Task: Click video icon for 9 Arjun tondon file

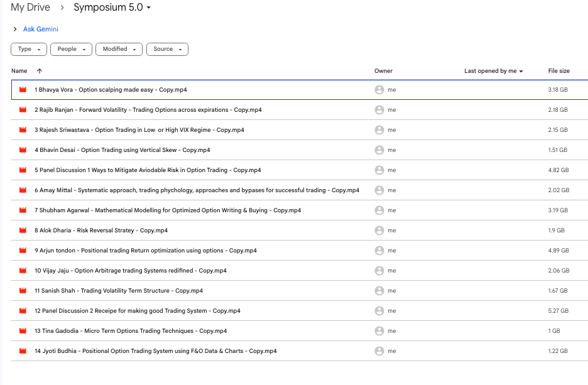Action: pos(23,251)
